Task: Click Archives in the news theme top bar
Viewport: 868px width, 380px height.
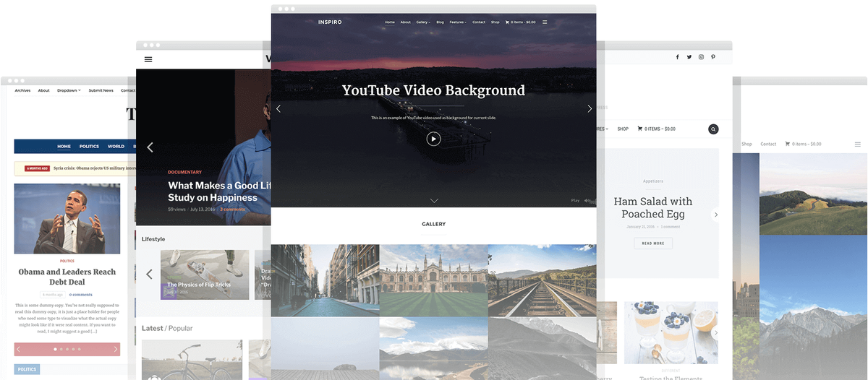Action: pyautogui.click(x=22, y=90)
